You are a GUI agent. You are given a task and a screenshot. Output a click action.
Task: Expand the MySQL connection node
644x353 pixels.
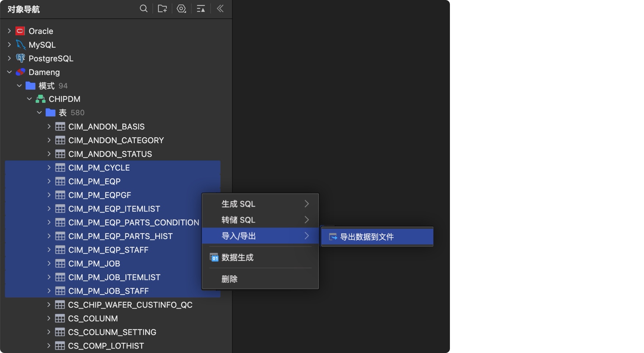[x=9, y=44]
